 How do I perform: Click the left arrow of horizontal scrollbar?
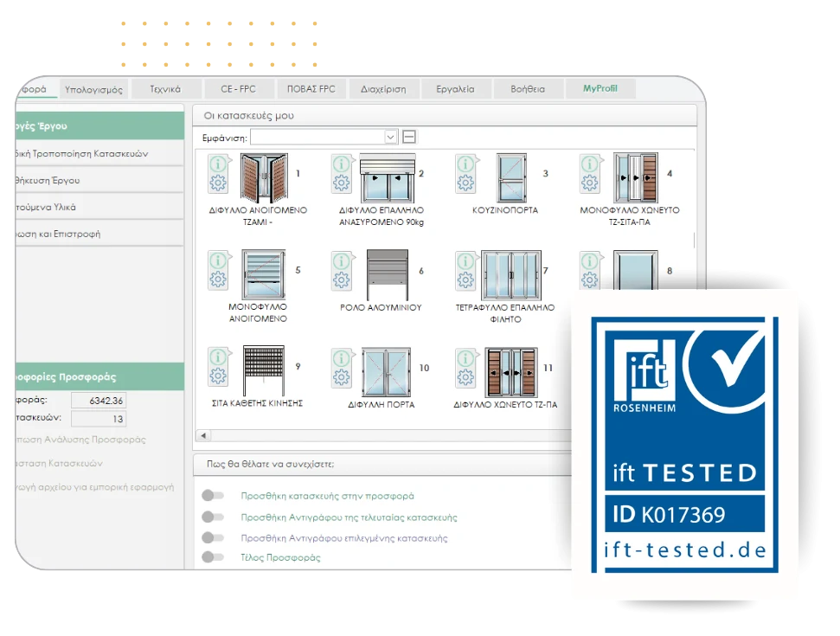(x=203, y=435)
